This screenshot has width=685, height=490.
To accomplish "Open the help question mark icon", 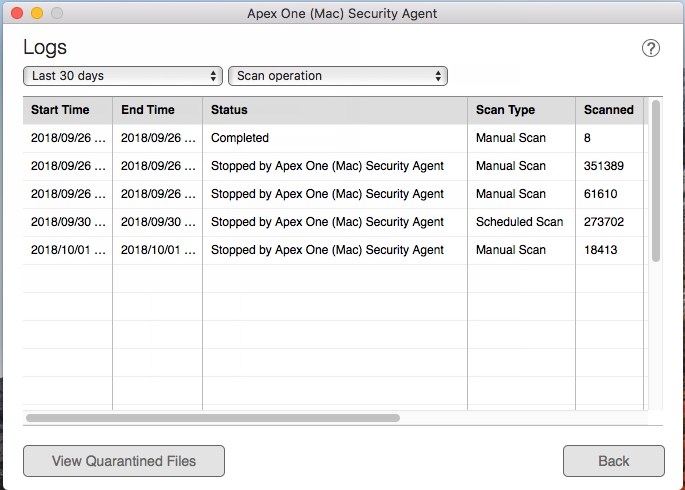I will pos(651,48).
